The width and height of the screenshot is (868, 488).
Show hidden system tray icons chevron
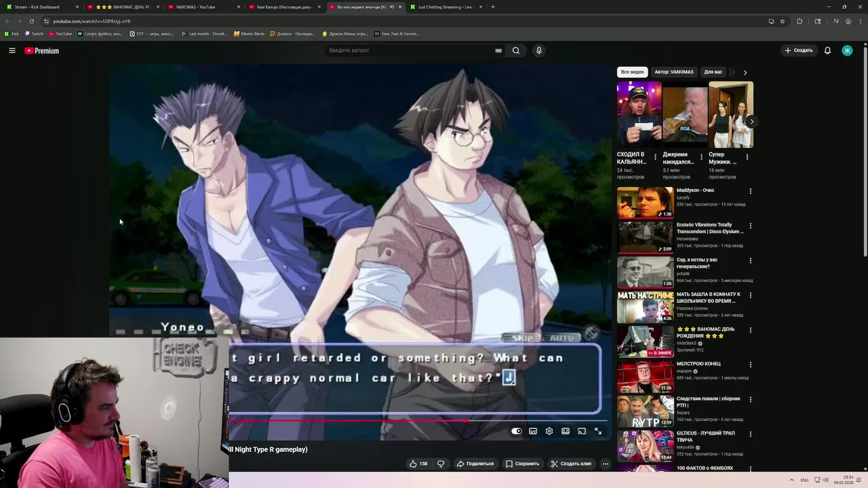(792, 480)
